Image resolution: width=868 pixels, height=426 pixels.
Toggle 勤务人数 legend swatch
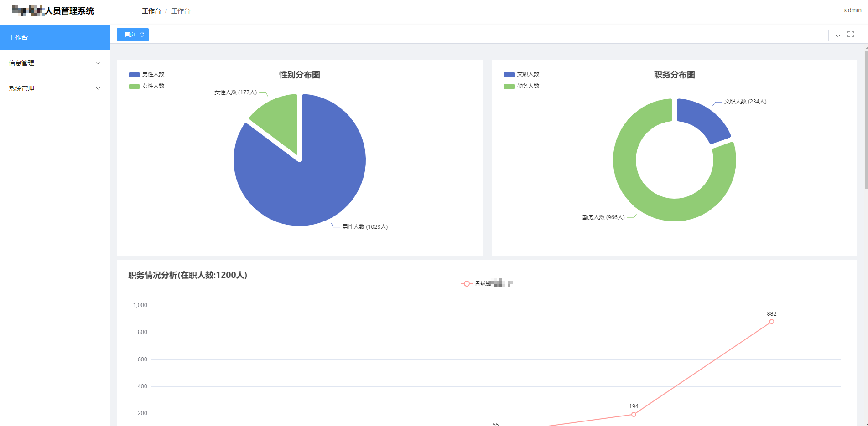[509, 86]
